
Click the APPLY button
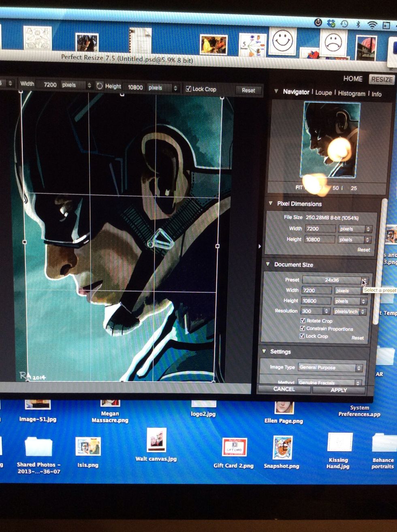pyautogui.click(x=339, y=390)
